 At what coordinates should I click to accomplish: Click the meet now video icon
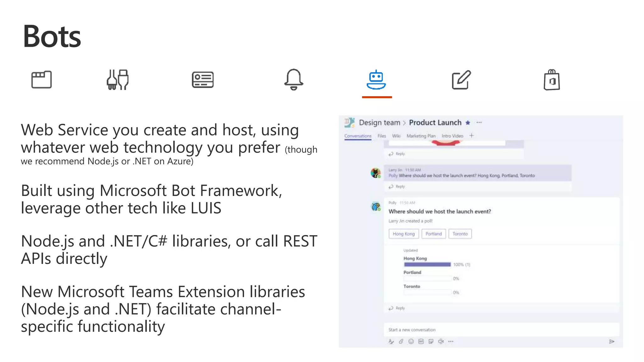point(441,342)
